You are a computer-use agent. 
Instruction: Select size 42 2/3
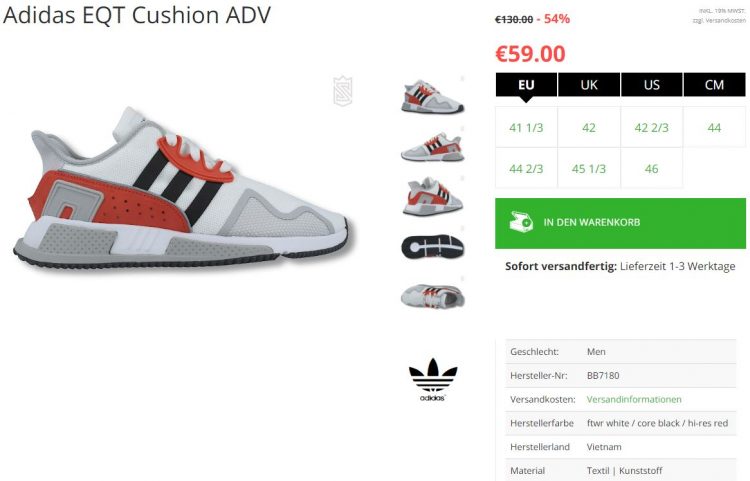tap(651, 127)
